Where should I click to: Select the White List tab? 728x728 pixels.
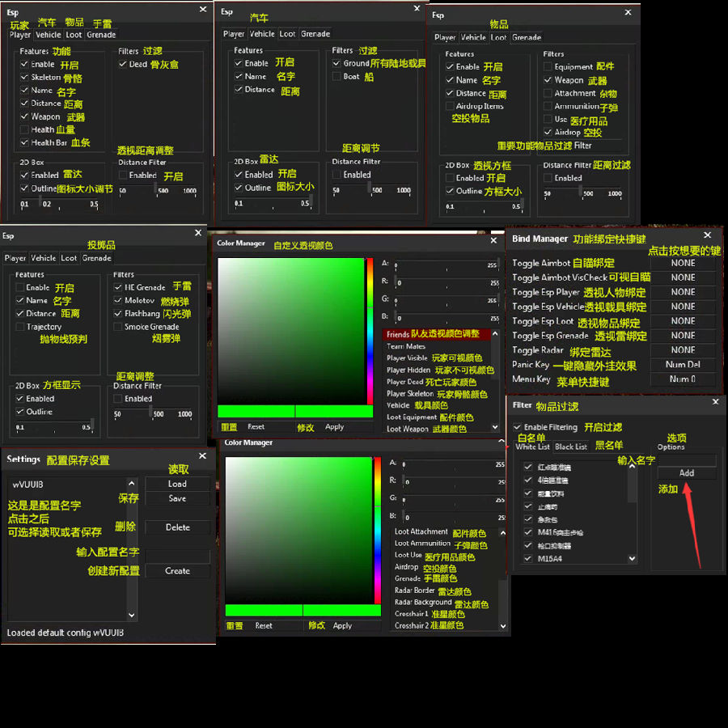[x=532, y=447]
